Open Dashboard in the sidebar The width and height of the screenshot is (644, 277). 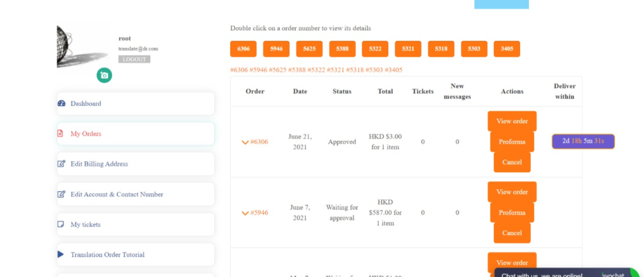tap(136, 104)
